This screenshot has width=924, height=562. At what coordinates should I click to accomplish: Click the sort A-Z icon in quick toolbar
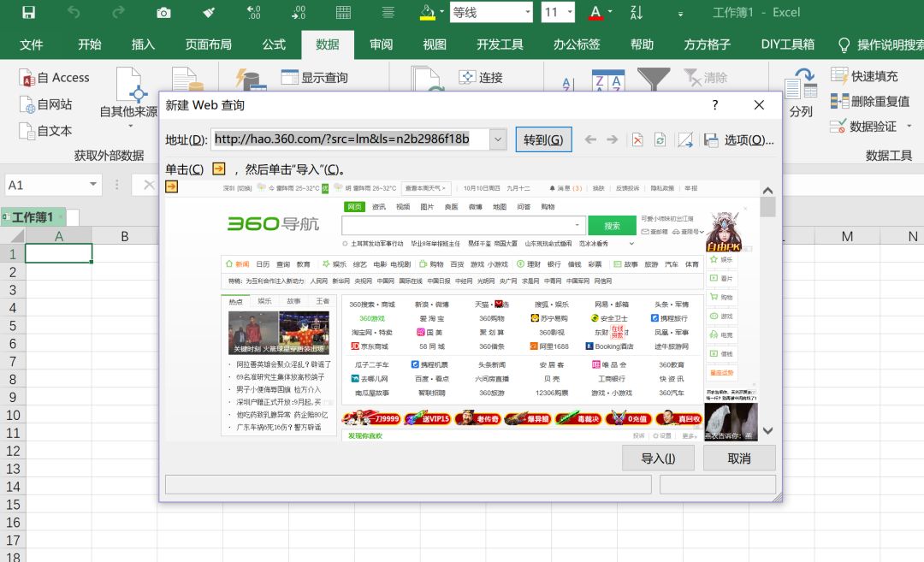637,12
